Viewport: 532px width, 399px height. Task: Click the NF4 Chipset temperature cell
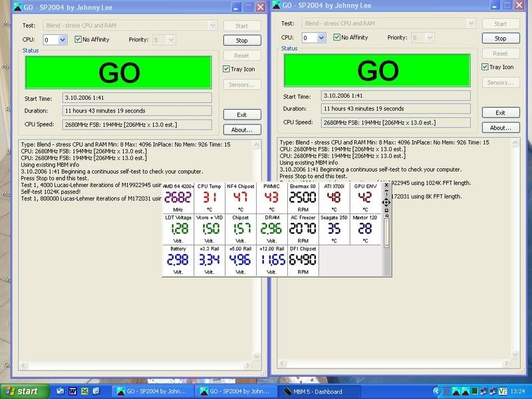click(x=241, y=198)
